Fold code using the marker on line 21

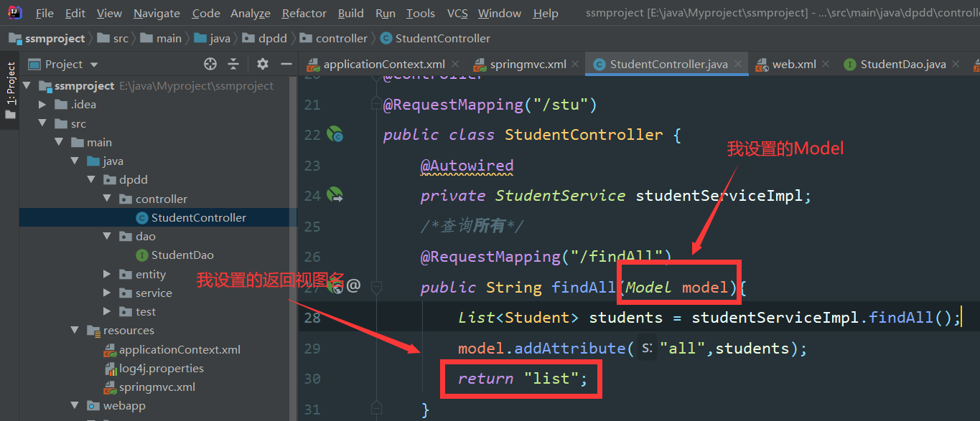click(x=375, y=104)
